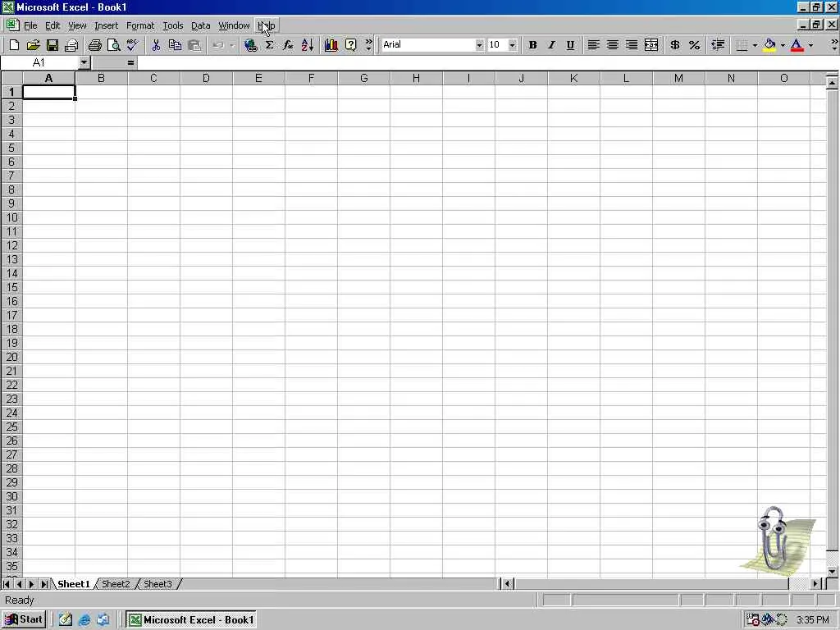Jump to the last sheet tab scroll arrow
The width and height of the screenshot is (840, 630).
44,584
